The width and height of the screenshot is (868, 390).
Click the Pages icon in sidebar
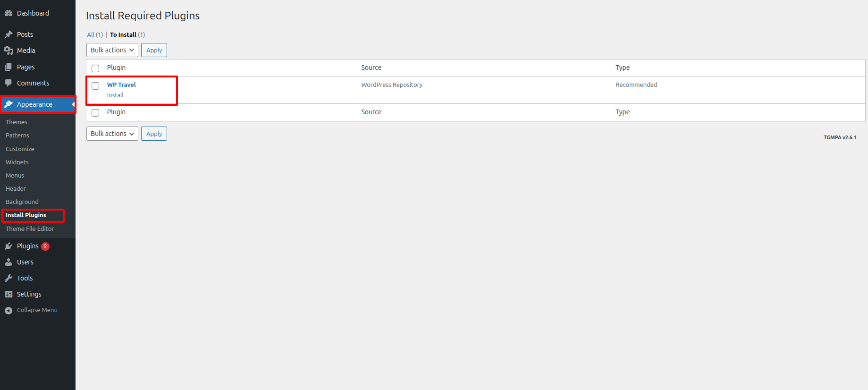click(8, 67)
